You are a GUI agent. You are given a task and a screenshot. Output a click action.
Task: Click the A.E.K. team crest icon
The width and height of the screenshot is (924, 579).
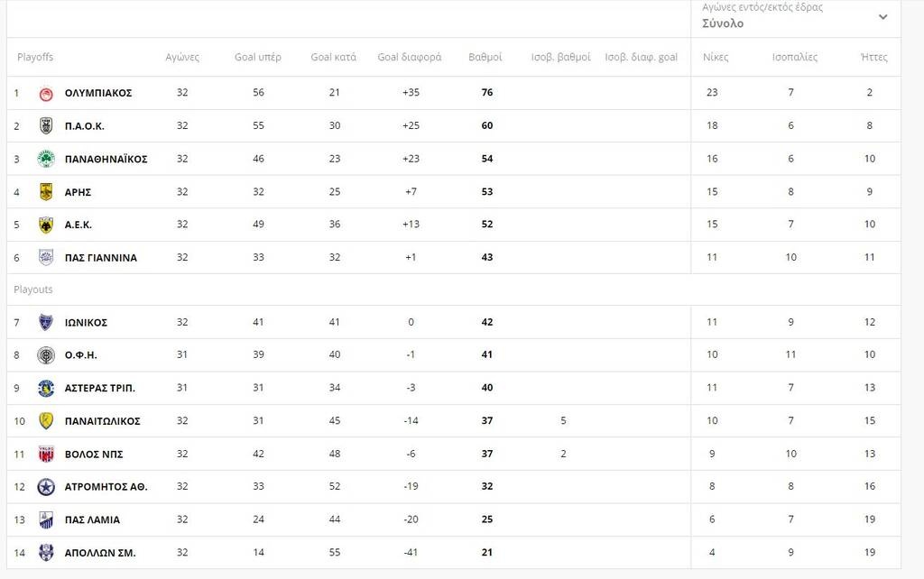46,225
